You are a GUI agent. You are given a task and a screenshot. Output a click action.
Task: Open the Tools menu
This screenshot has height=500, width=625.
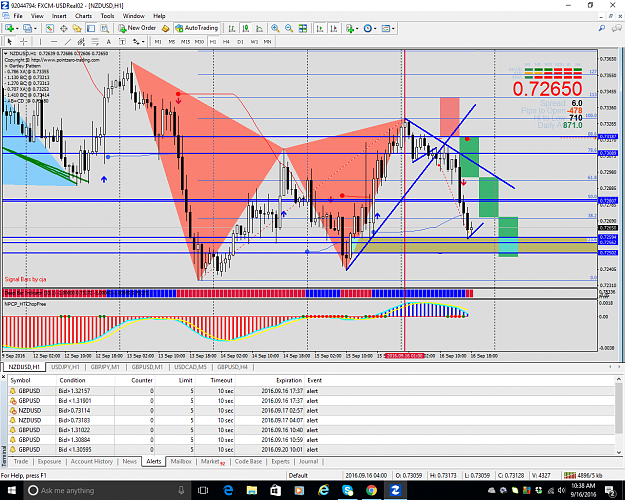pos(107,16)
